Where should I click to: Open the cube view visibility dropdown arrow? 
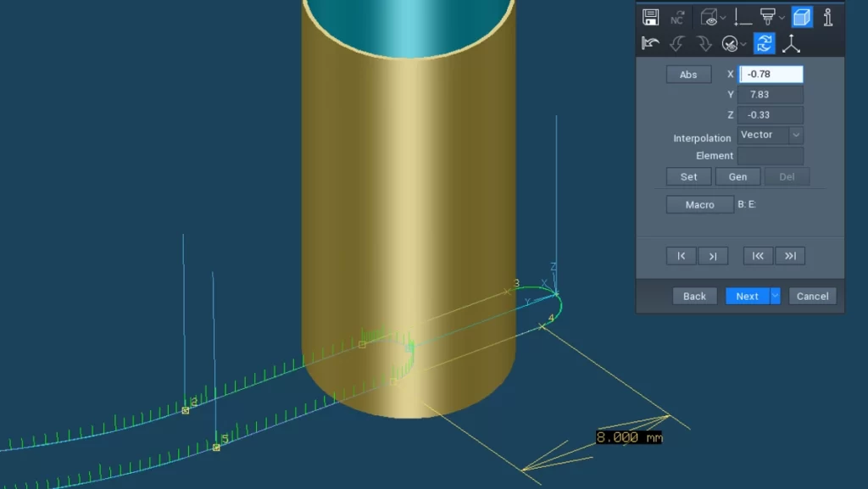tap(723, 18)
